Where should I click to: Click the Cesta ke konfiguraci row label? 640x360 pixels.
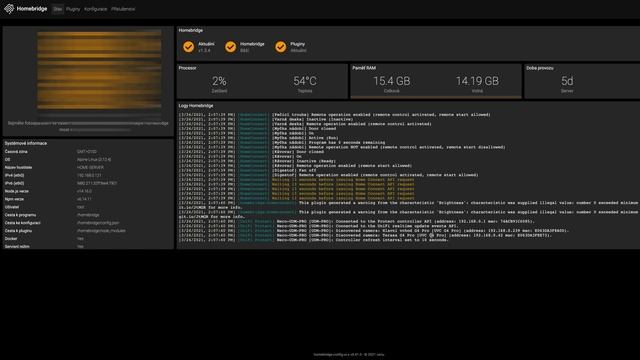point(22,223)
